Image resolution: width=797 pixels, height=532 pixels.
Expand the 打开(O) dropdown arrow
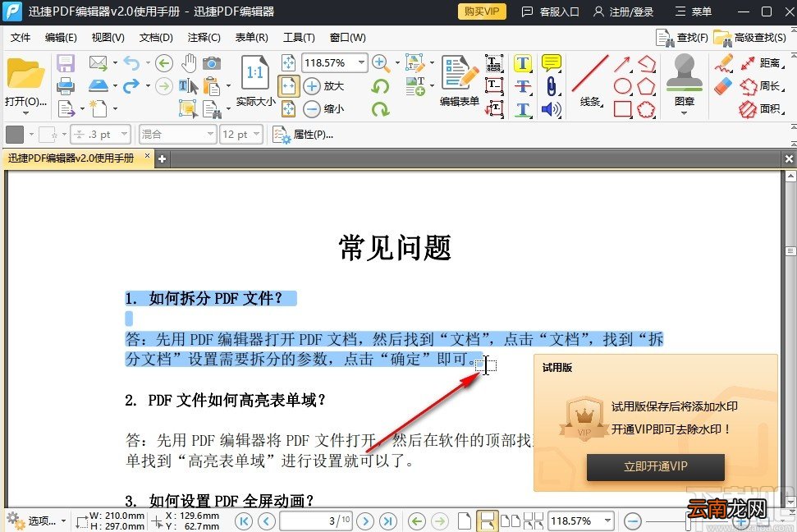[x=26, y=113]
